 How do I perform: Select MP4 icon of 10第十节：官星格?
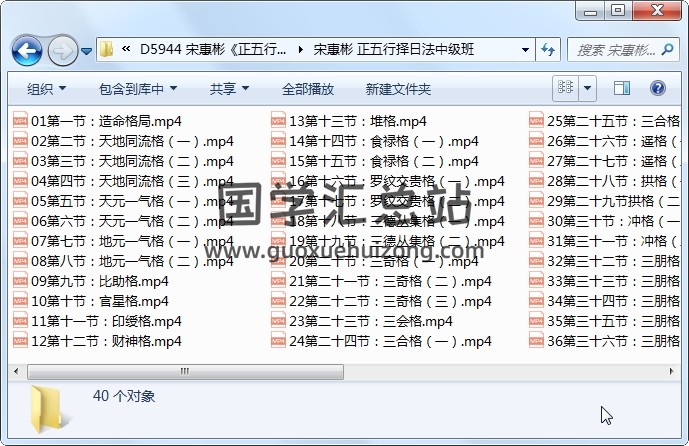coord(20,301)
